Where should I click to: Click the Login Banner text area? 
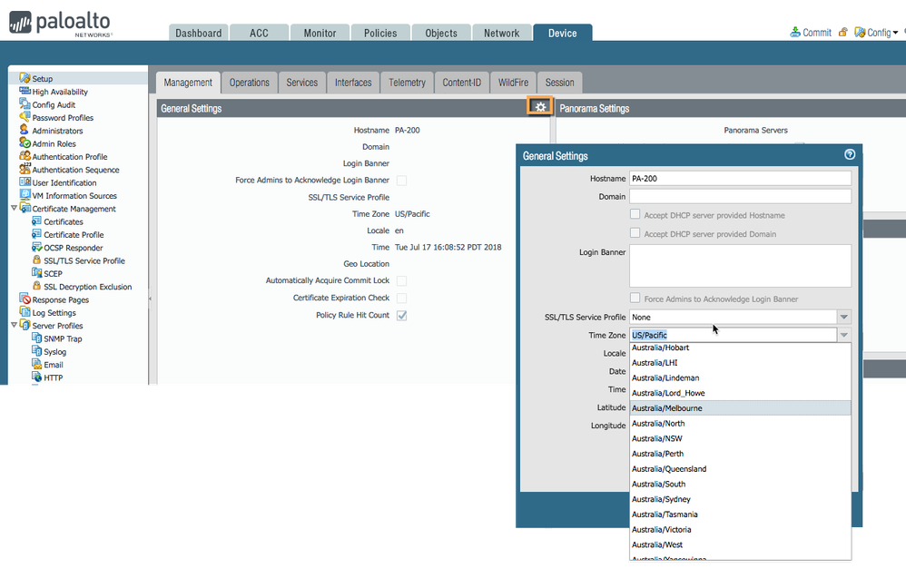740,266
